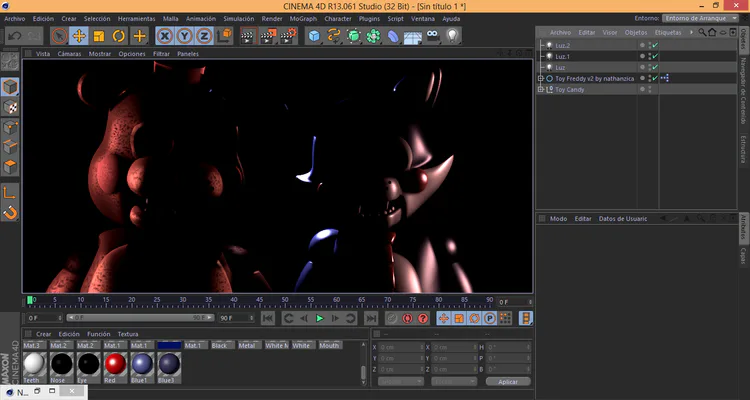Render the active view
The width and height of the screenshot is (750, 400).
tap(248, 36)
